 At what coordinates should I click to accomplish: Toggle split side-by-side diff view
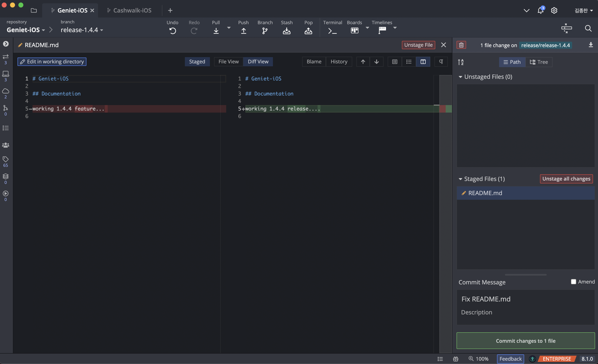[x=423, y=61]
